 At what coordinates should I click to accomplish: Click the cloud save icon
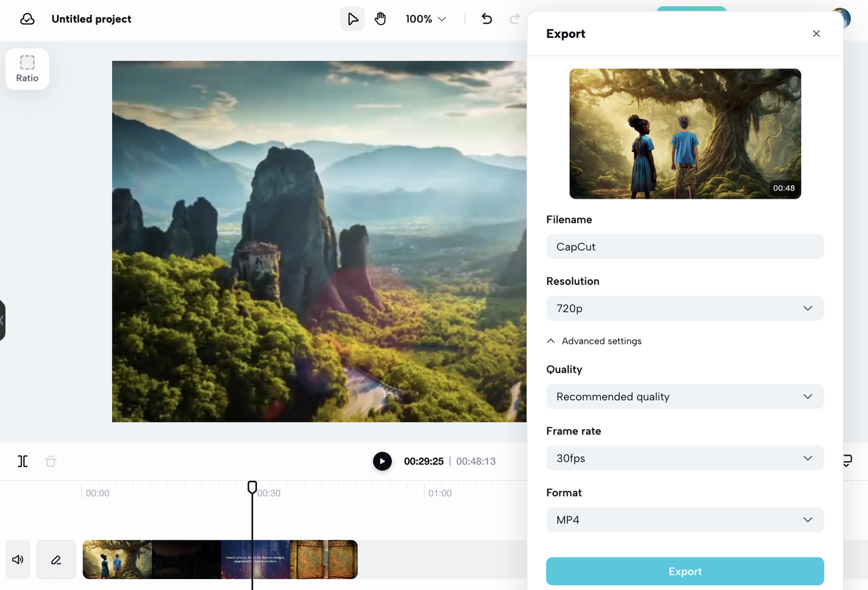pos(27,19)
